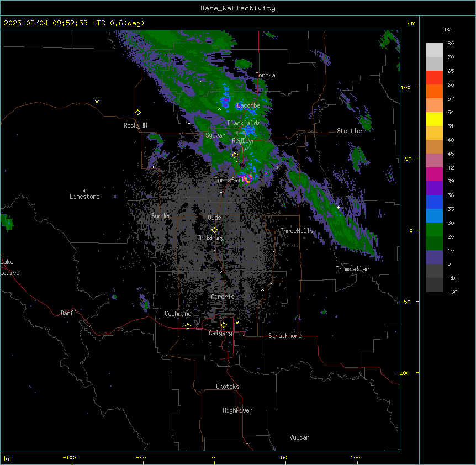Choose the purple swatch between 39 and 36 dBZ
Viewport: 476px width, 465px height.
(x=434, y=188)
